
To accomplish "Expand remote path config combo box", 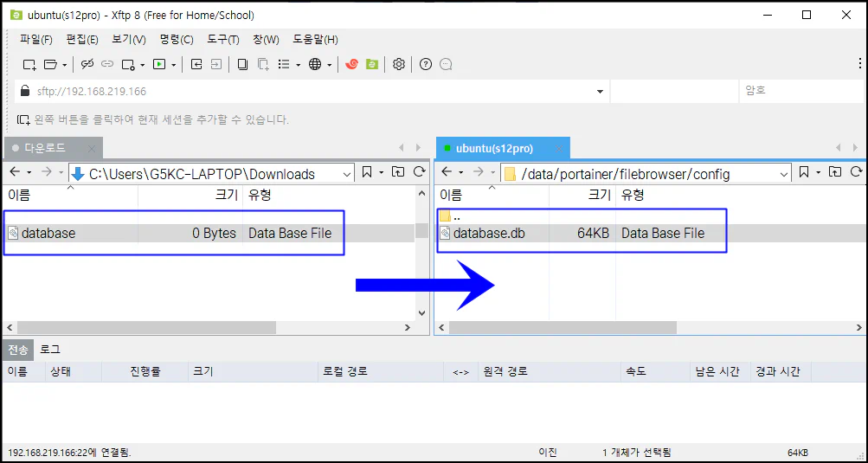I will (x=784, y=174).
